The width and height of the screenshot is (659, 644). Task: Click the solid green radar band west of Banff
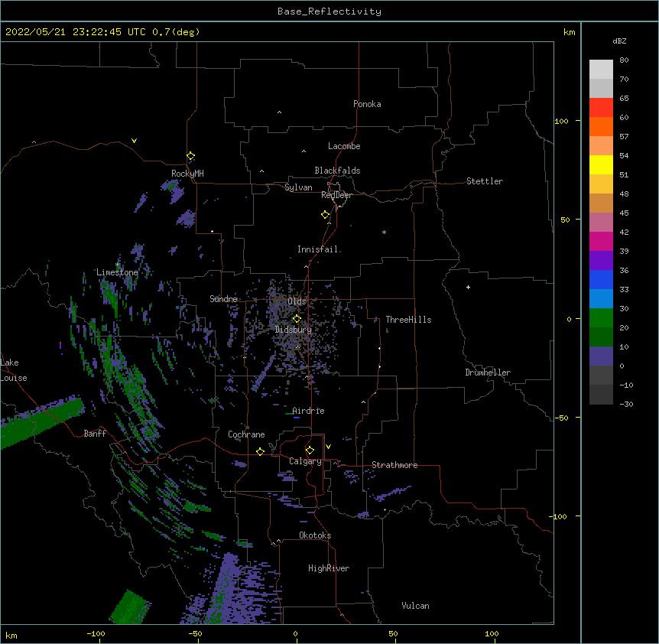(x=41, y=421)
